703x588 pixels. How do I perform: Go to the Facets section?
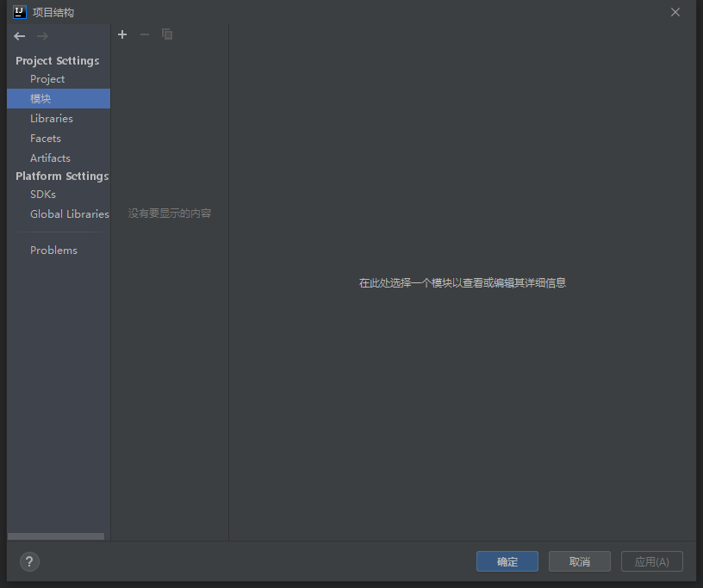pyautogui.click(x=46, y=139)
